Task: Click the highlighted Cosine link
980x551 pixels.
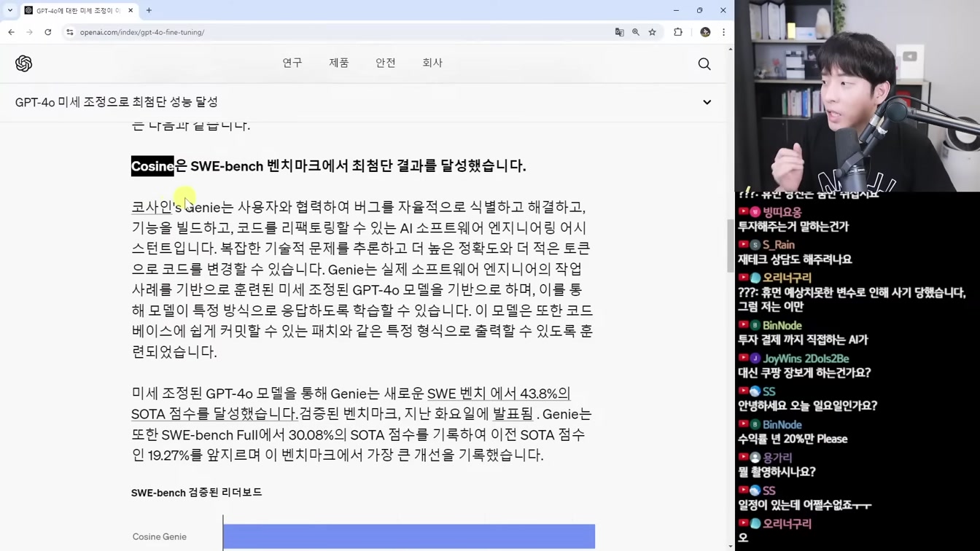Action: coord(152,166)
